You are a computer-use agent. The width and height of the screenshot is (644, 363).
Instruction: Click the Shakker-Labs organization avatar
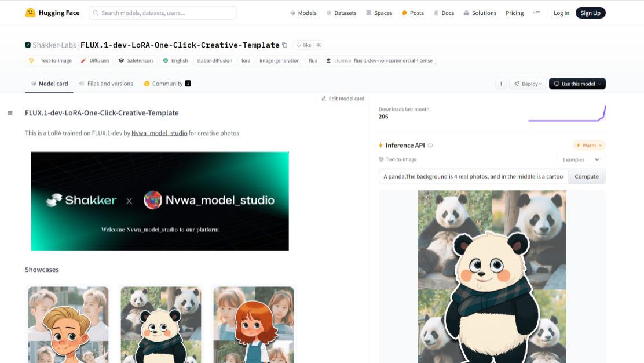coord(28,45)
